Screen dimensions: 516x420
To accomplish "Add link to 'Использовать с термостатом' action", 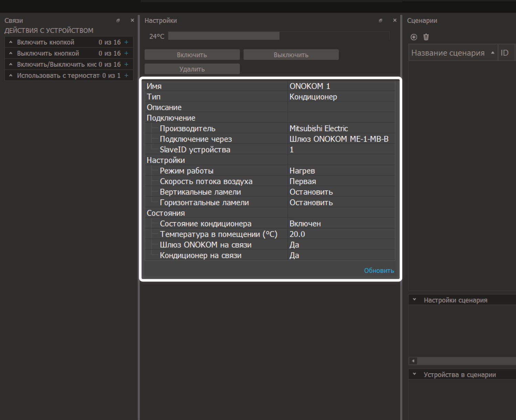I will click(126, 76).
